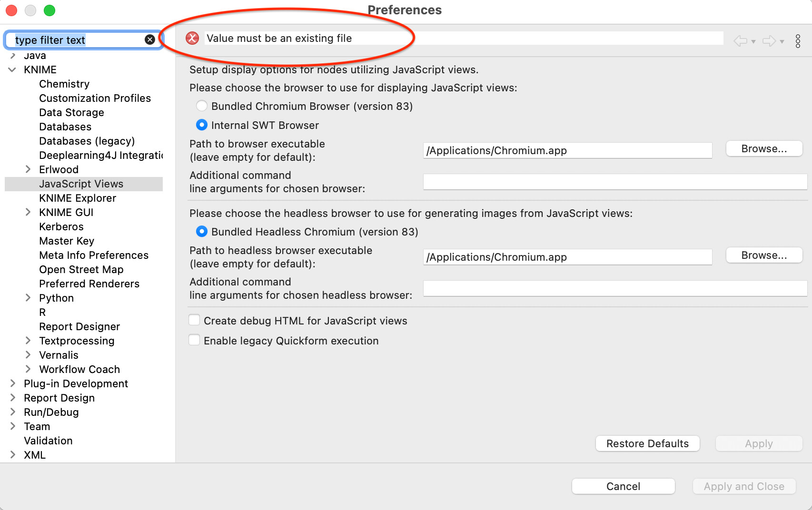
Task: Browse for browser executable path
Action: click(764, 148)
